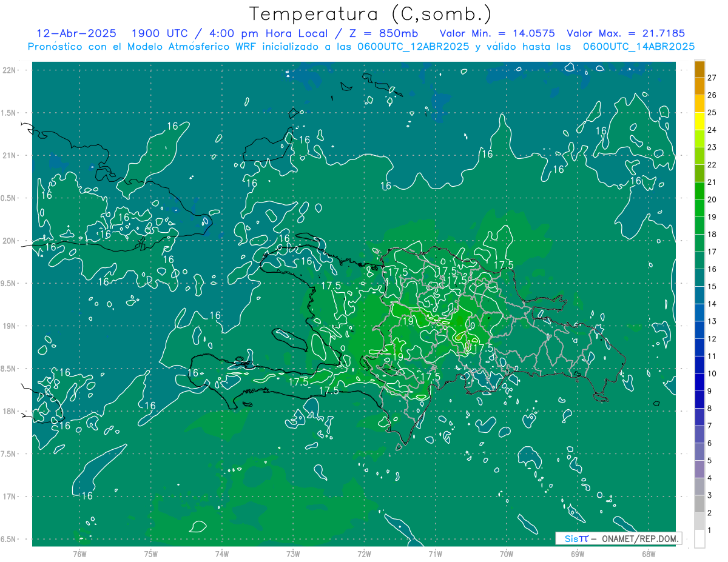Image resolution: width=728 pixels, height=562 pixels.
Task: Click the "73W" longitude axis label
Action: (293, 554)
